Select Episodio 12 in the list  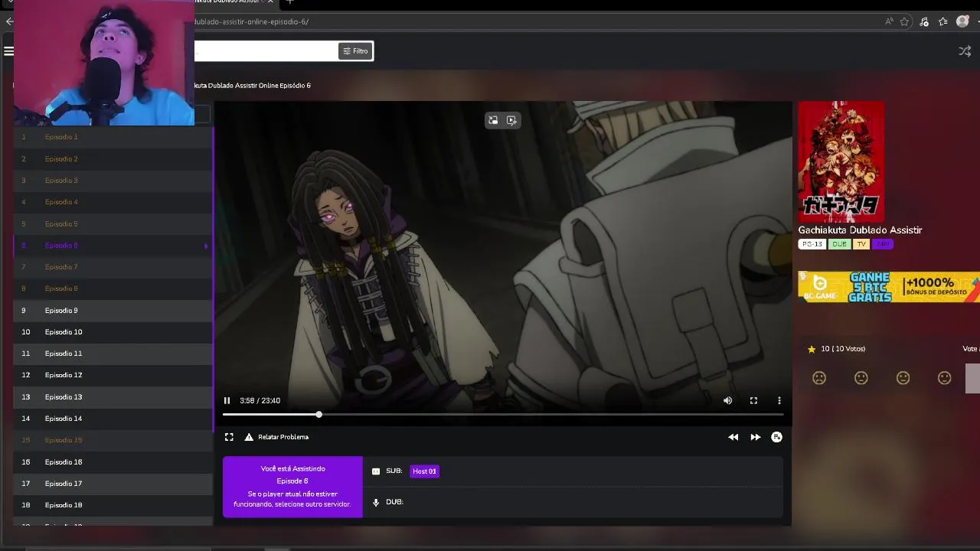pos(113,375)
